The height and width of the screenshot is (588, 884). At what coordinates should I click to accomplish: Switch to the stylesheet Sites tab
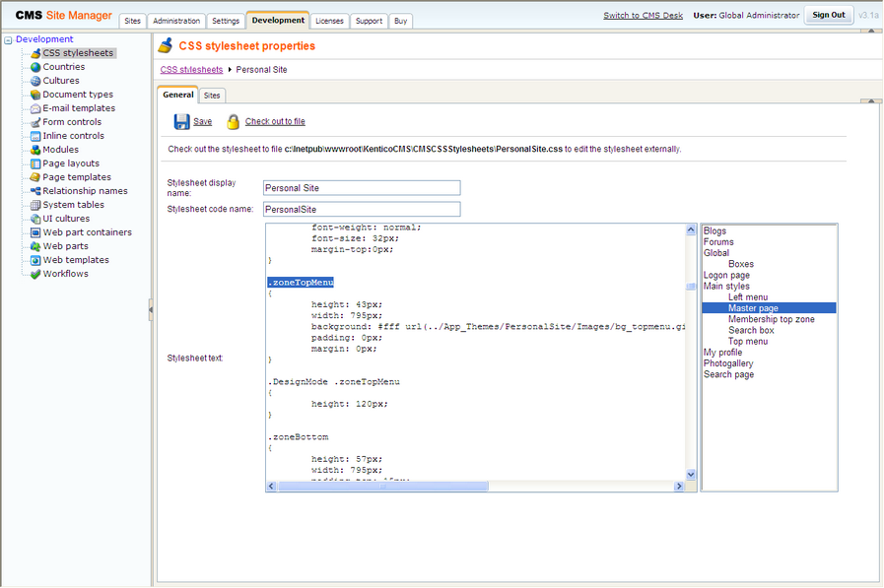click(212, 96)
